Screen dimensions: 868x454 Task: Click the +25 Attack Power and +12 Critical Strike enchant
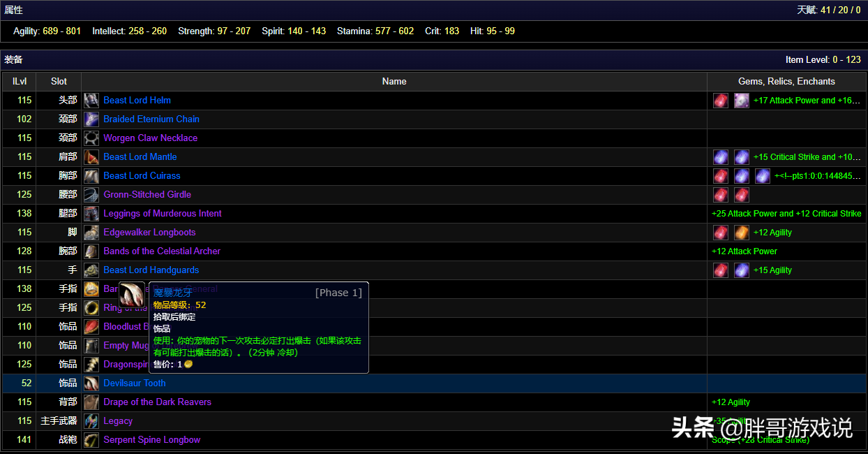(786, 214)
